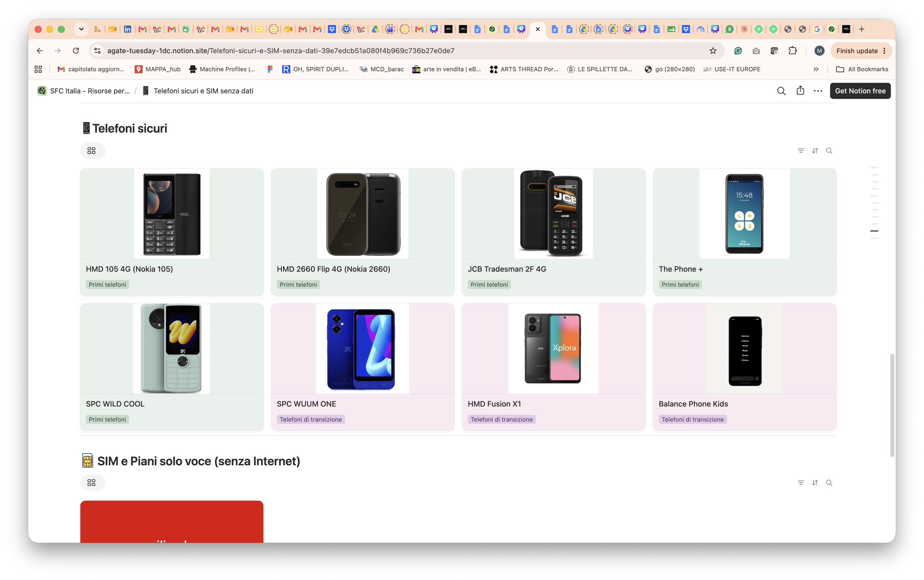Expand the tab search chevron dropdown
This screenshot has height=580, width=924.
(x=81, y=29)
